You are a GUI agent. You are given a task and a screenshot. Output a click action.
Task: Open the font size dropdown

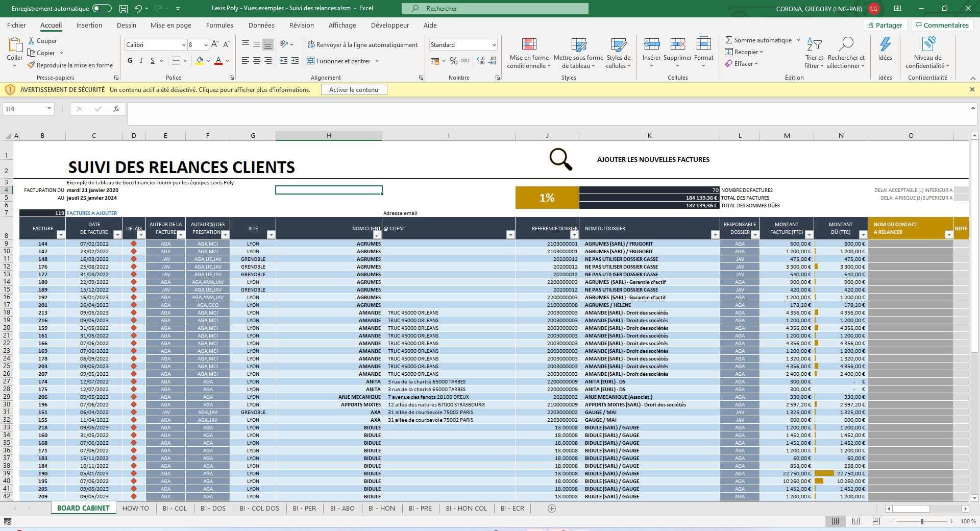(206, 45)
